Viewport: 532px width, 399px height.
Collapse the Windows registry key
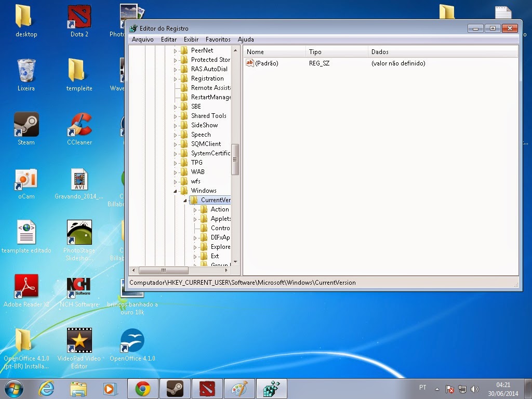[176, 191]
